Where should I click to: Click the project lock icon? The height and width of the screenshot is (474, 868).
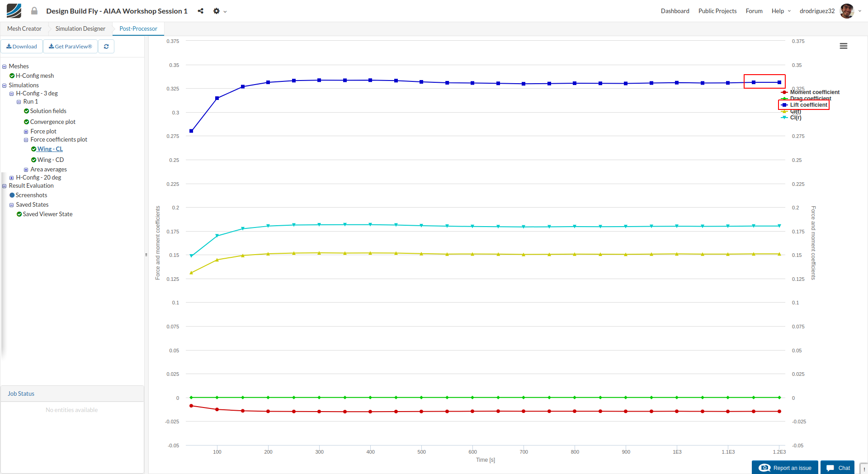tap(34, 11)
